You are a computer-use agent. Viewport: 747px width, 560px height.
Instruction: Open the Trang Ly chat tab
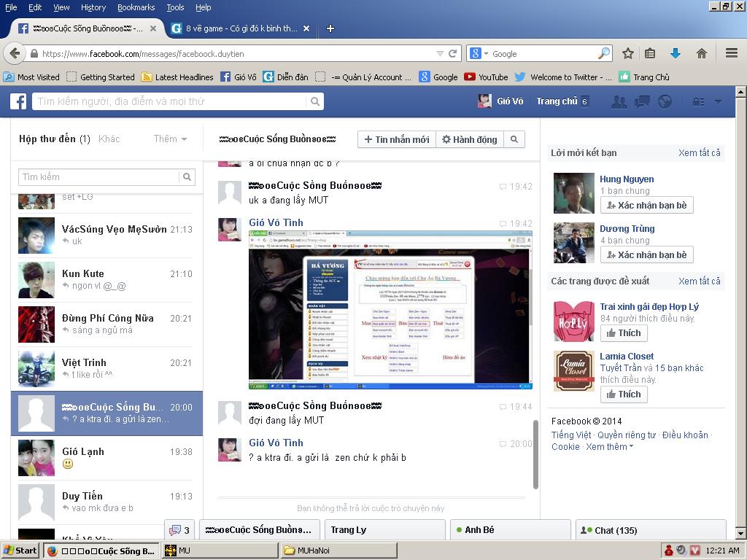point(385,530)
